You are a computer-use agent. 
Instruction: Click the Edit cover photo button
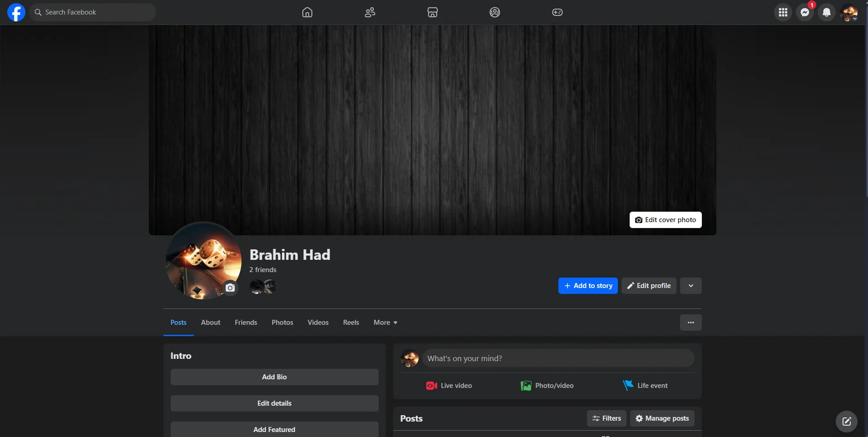(665, 220)
